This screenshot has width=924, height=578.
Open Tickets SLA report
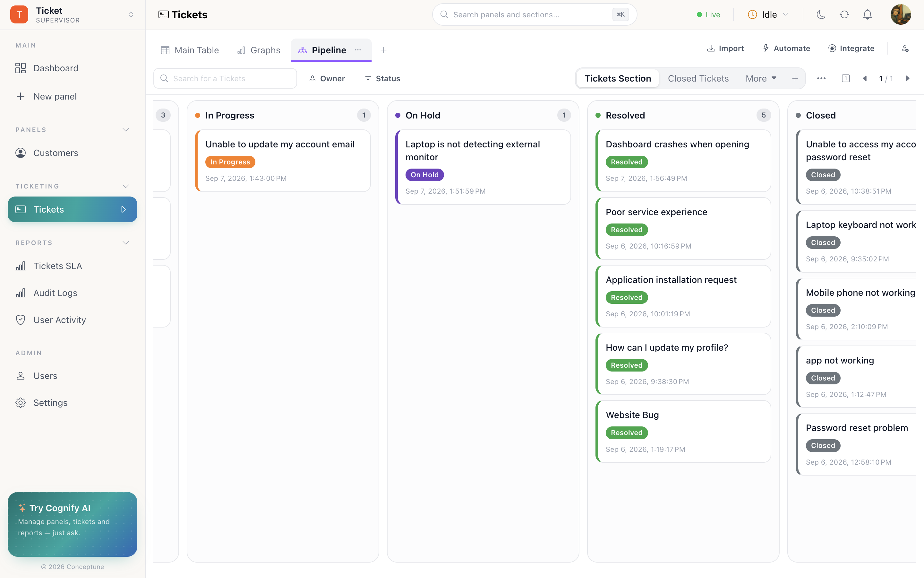73,266
